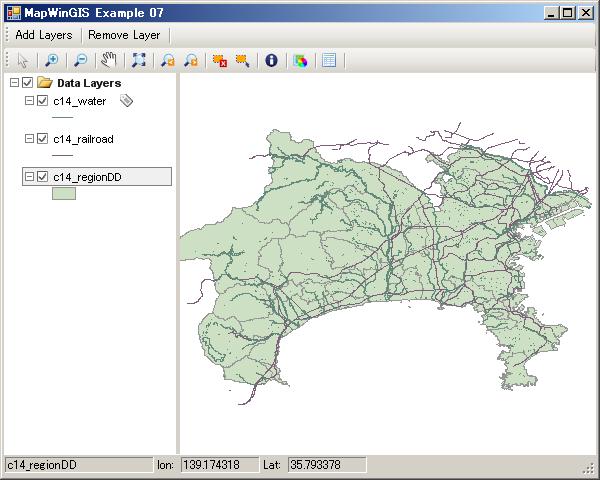Open the attribute table icon
600x480 pixels.
click(x=329, y=60)
